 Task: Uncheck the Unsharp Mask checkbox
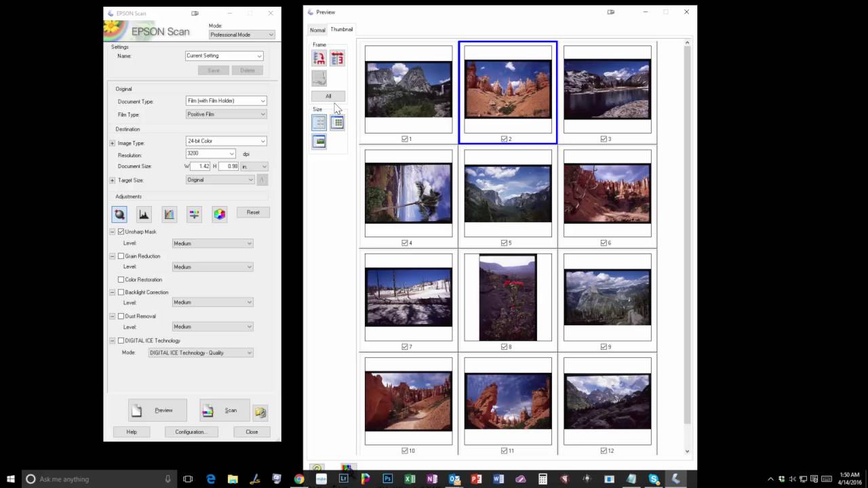(x=121, y=232)
